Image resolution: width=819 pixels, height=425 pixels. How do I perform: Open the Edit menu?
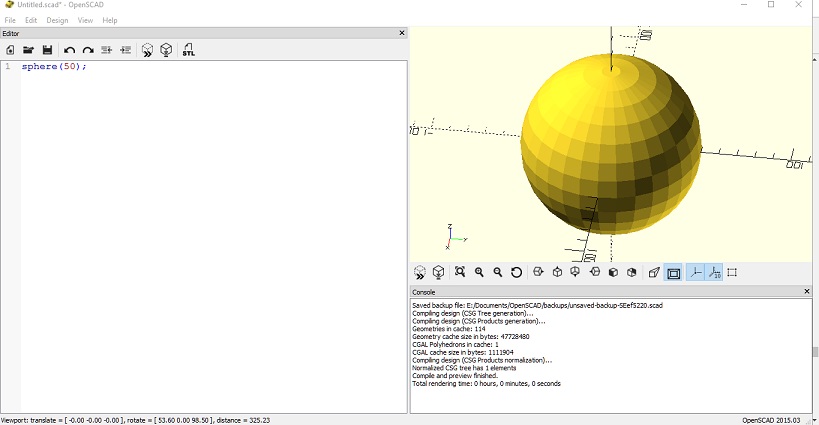pyautogui.click(x=31, y=20)
